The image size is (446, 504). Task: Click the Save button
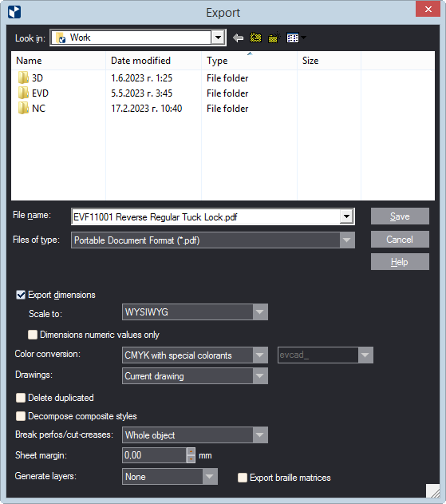pos(400,216)
